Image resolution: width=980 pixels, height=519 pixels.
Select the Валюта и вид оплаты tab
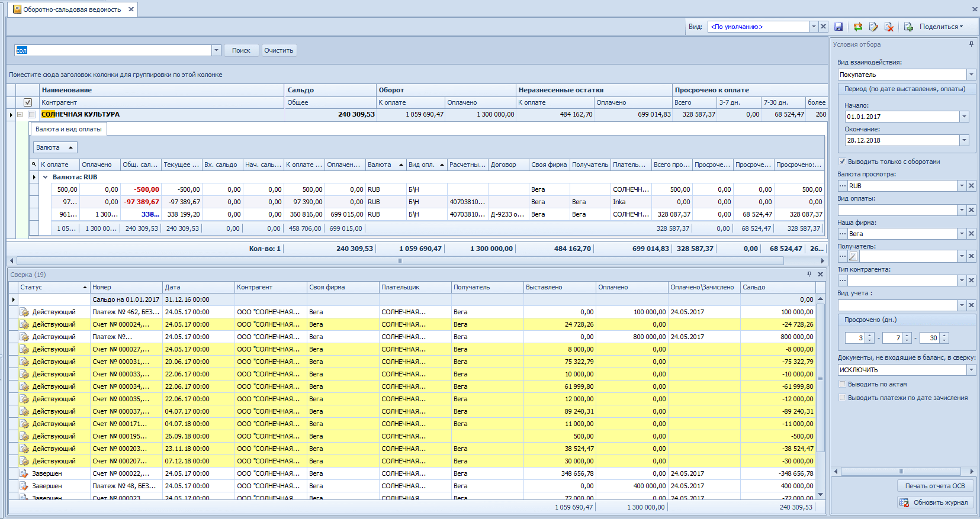pyautogui.click(x=69, y=129)
